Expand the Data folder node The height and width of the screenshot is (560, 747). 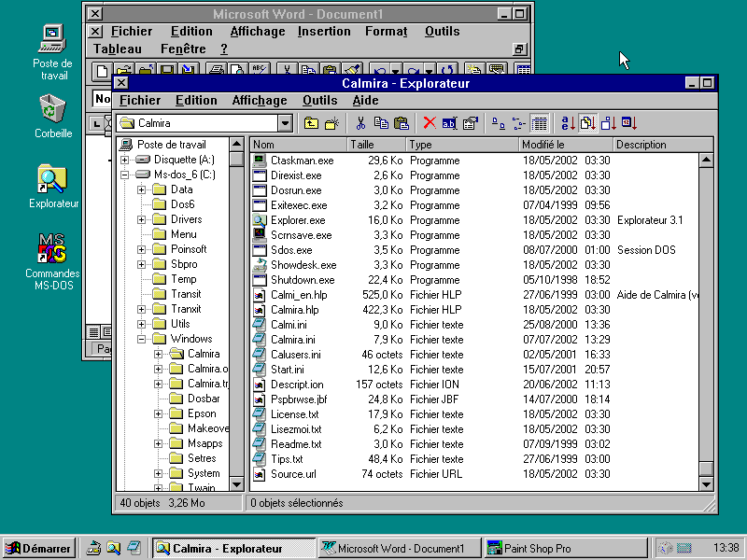[142, 189]
